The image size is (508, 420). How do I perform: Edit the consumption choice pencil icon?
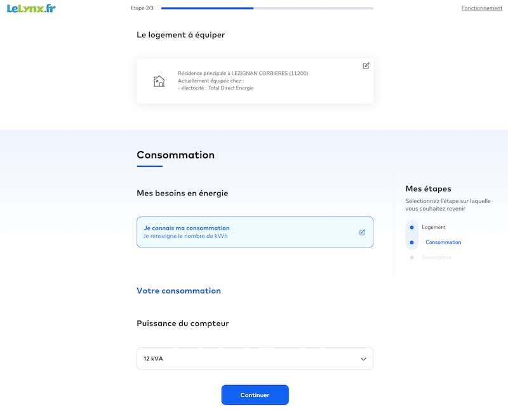362,232
